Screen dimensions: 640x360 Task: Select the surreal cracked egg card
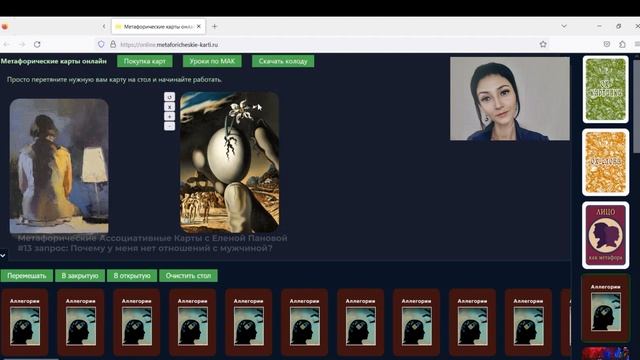tap(229, 162)
